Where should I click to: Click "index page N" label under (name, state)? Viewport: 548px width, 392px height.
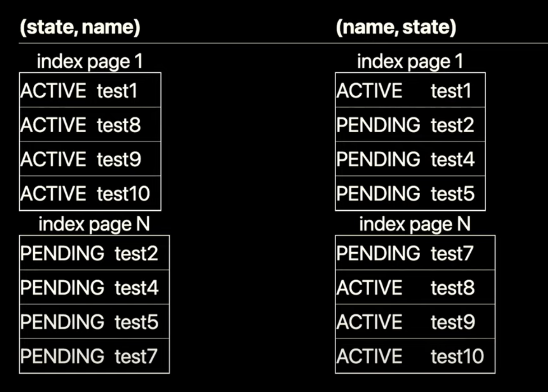415,224
